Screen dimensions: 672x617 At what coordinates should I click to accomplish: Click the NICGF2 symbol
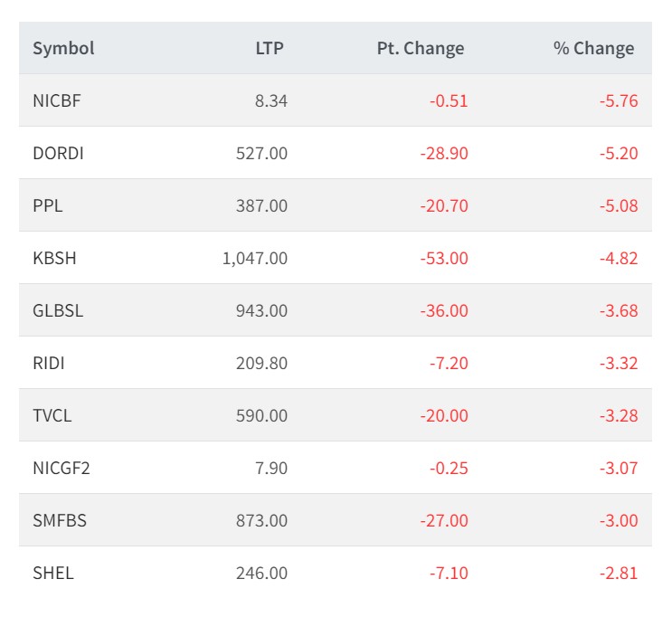(62, 469)
